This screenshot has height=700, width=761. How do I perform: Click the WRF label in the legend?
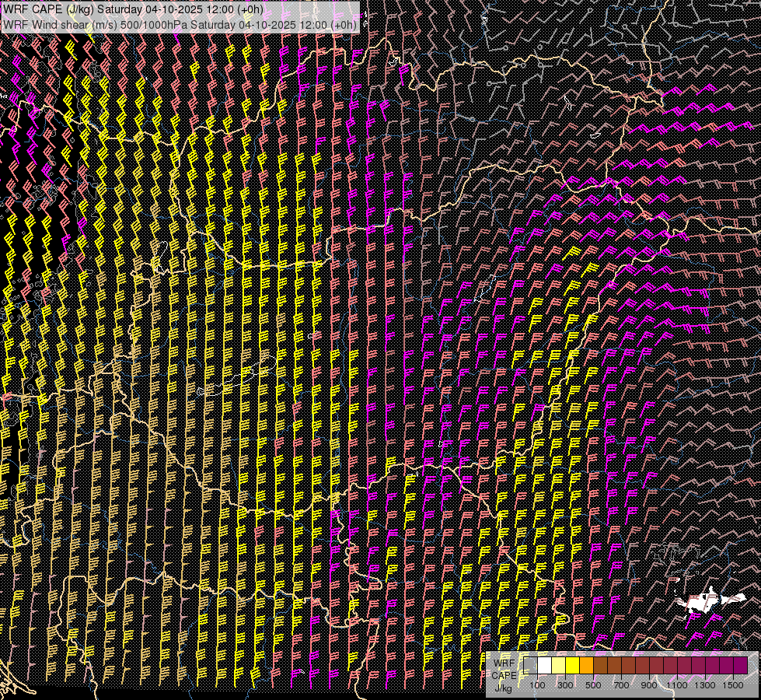pyautogui.click(x=504, y=663)
